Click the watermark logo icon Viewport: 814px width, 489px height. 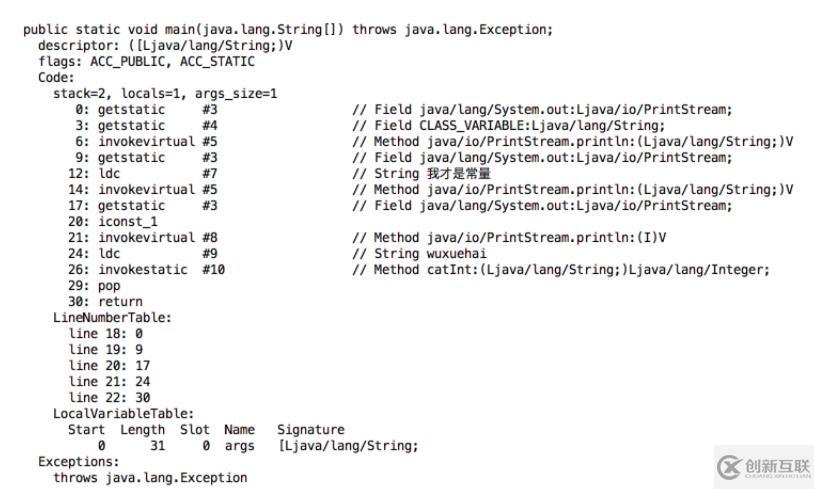729,467
